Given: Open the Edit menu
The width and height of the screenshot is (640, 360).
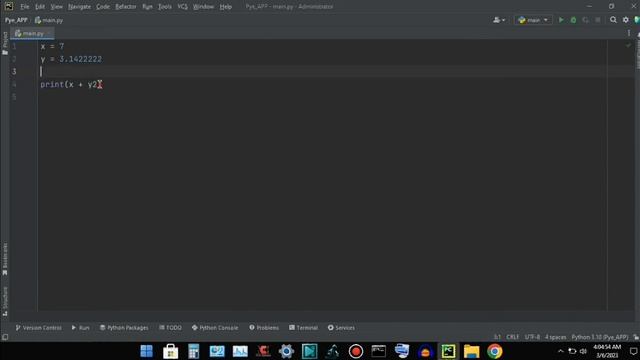Looking at the screenshot, I should (40, 7).
